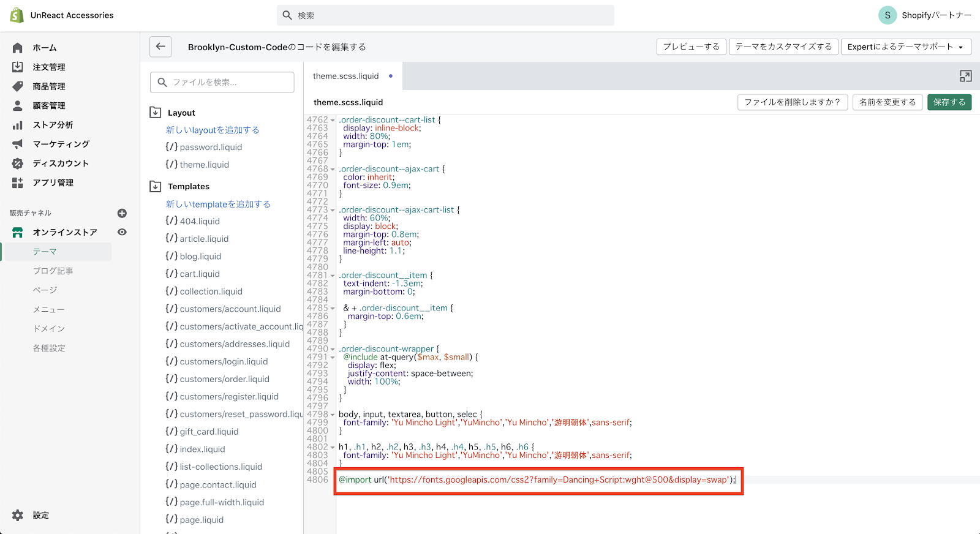Open ホーム from the sidebar
Viewport: 980px width, 534px height.
coord(44,48)
